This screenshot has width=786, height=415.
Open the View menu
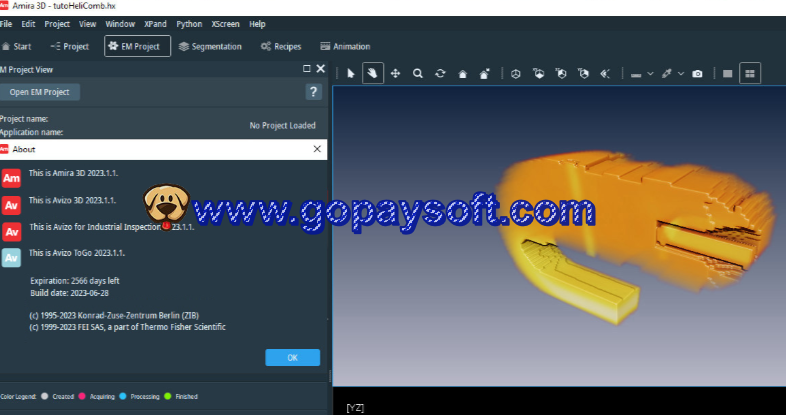(87, 24)
